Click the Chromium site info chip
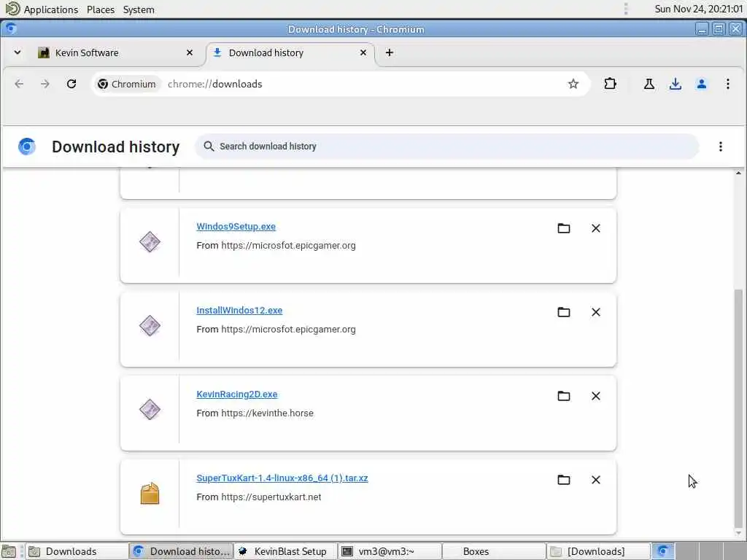Image resolution: width=747 pixels, height=560 pixels. [x=127, y=84]
